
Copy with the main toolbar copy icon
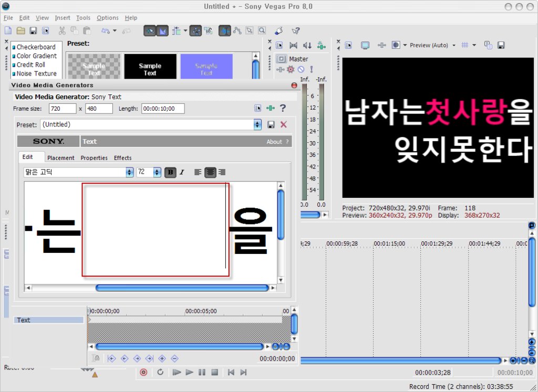click(74, 30)
